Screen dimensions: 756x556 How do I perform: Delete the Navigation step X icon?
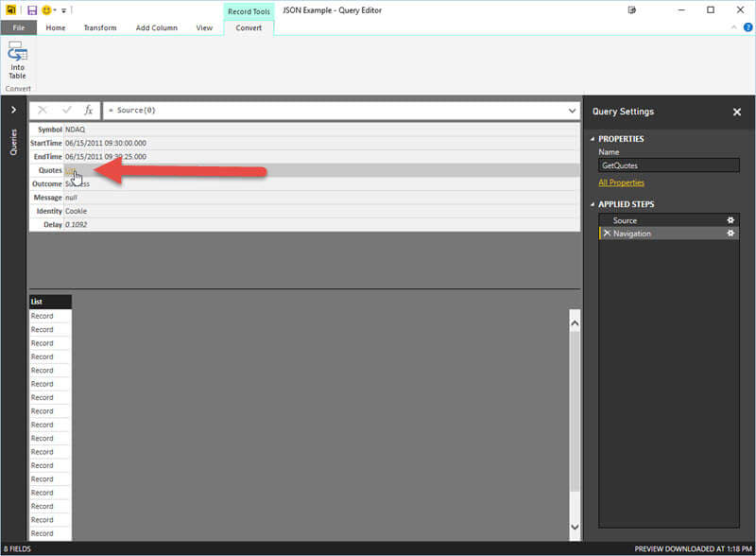pyautogui.click(x=607, y=234)
